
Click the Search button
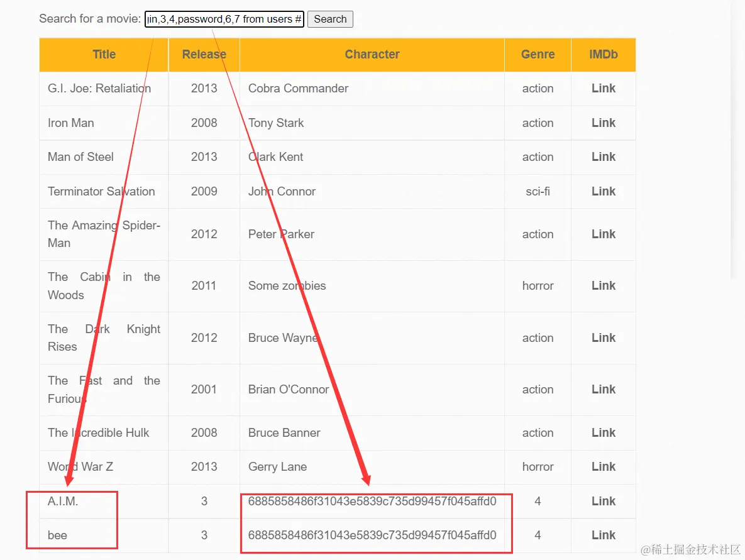330,19
